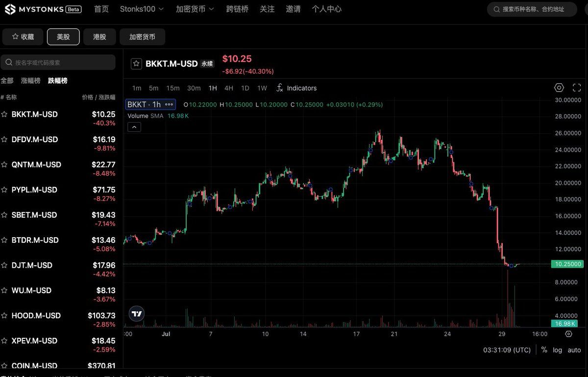The image size is (588, 377).
Task: Set chart interval to 1H
Action: click(213, 88)
